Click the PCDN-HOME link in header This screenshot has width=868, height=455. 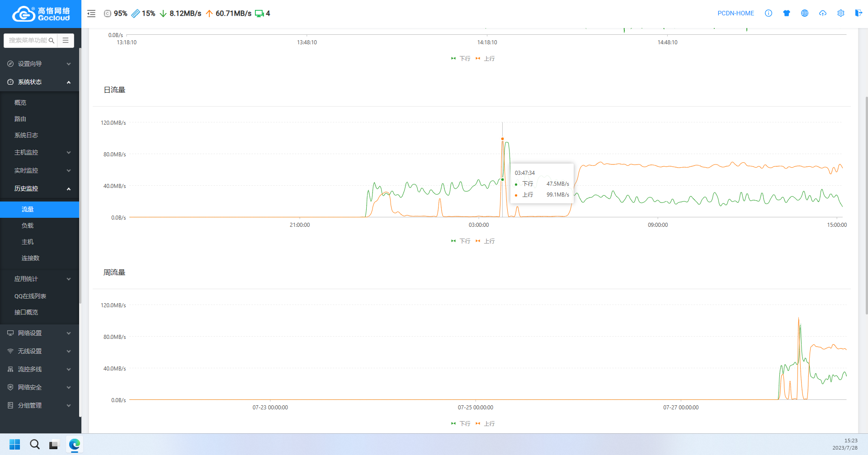point(736,13)
